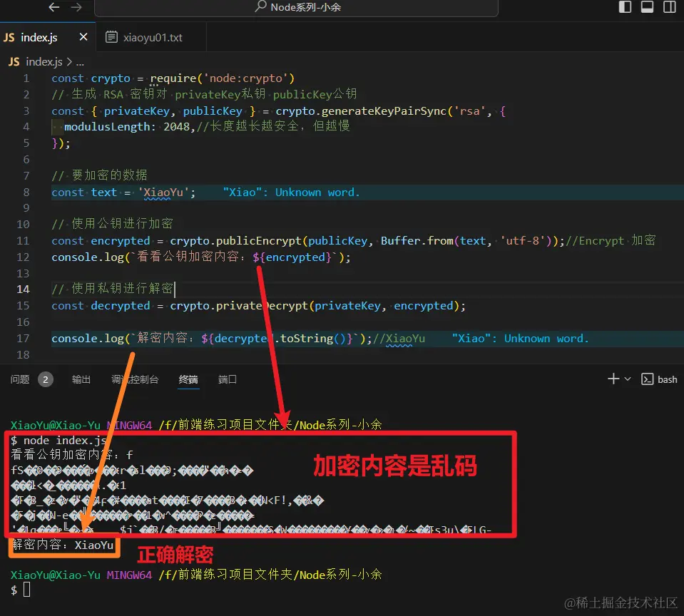The image size is (684, 616).
Task: Select the 终端 terminal panel tab
Action: pos(188,379)
